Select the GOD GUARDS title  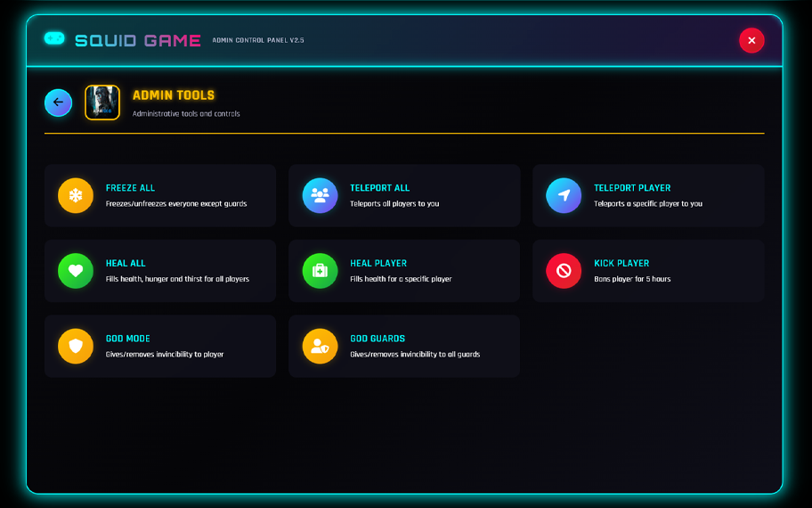[378, 338]
